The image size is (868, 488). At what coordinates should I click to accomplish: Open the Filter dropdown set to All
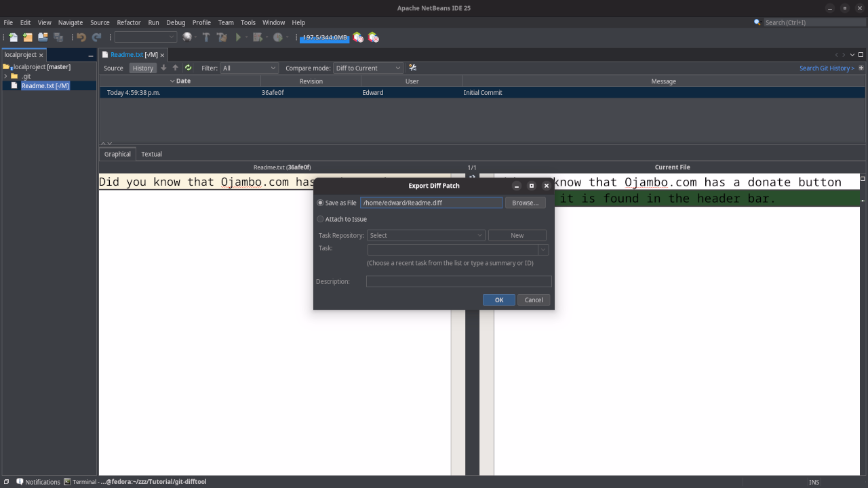click(250, 68)
